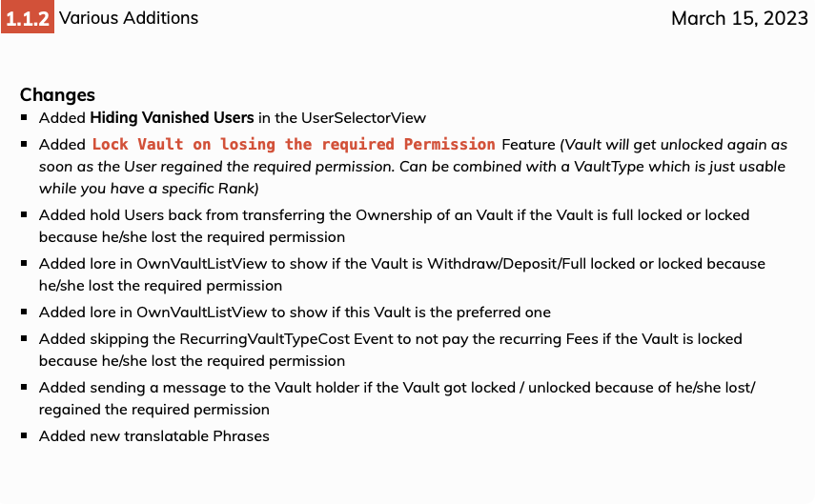Screen dimensions: 816x504
Task: Click the bullet before preferred Vault item
Action: click(x=24, y=312)
